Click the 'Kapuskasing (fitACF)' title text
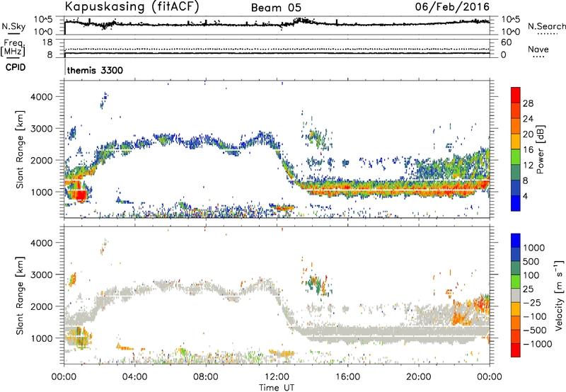Screen dimensions: 566x392 (x=132, y=7)
